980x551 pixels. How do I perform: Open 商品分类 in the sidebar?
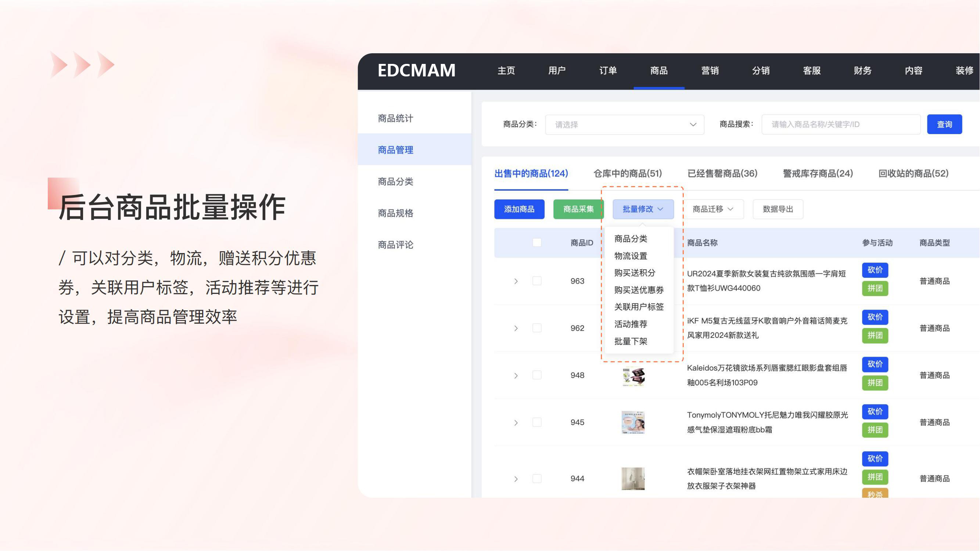(414, 181)
